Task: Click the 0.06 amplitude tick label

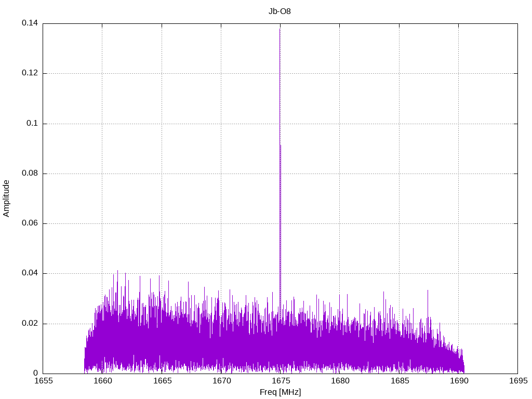Action: click(x=30, y=223)
